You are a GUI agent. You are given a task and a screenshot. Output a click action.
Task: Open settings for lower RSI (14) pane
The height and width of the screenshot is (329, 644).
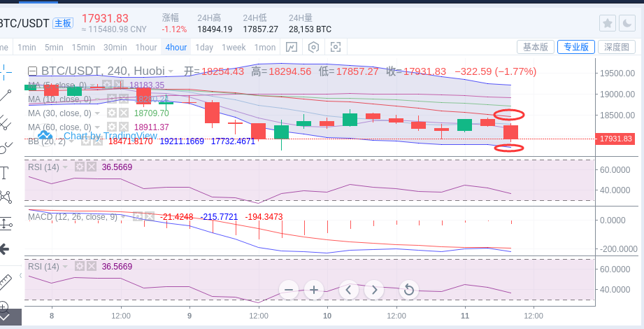[80, 267]
